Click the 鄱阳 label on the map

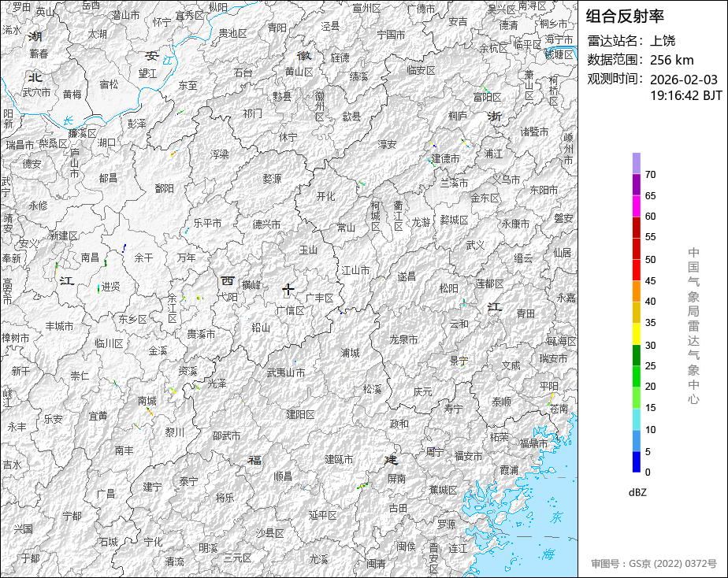coord(165,188)
